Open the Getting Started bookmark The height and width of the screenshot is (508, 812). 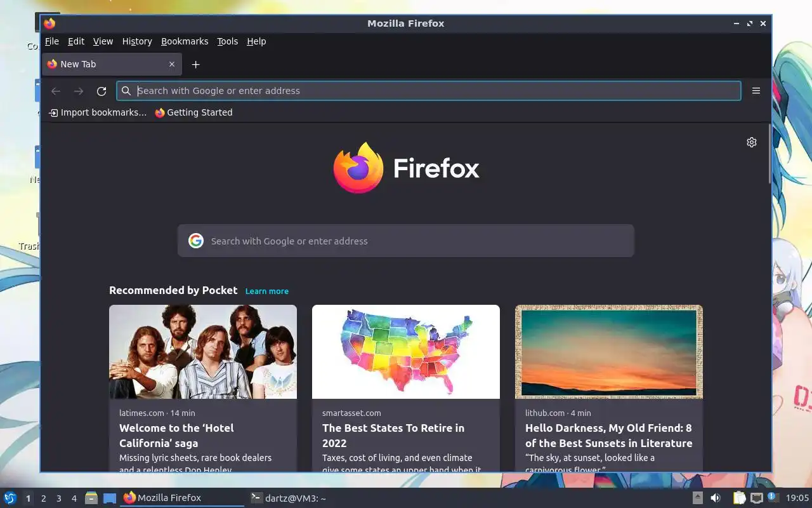[193, 112]
